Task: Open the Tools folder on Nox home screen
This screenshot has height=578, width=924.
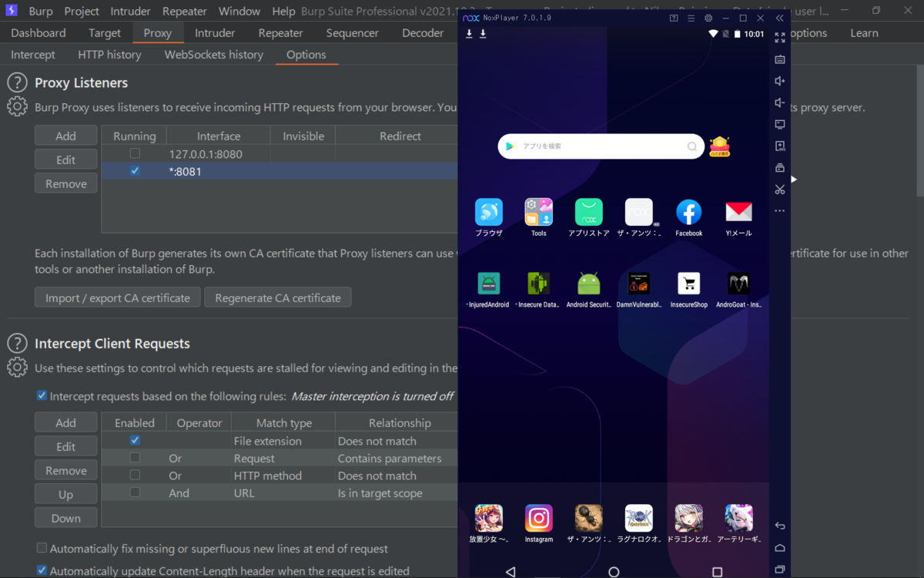Action: (538, 212)
